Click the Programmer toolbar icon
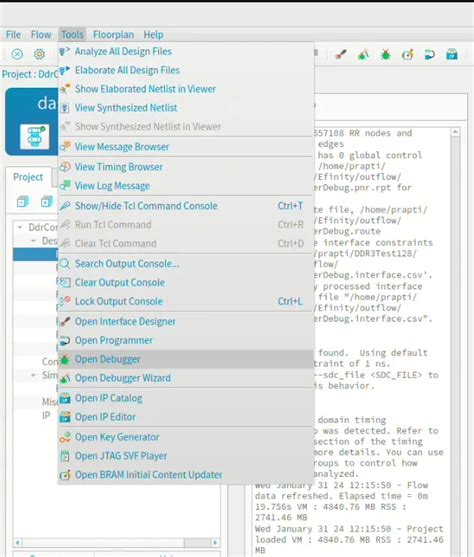Image resolution: width=474 pixels, height=557 pixels. point(430,55)
